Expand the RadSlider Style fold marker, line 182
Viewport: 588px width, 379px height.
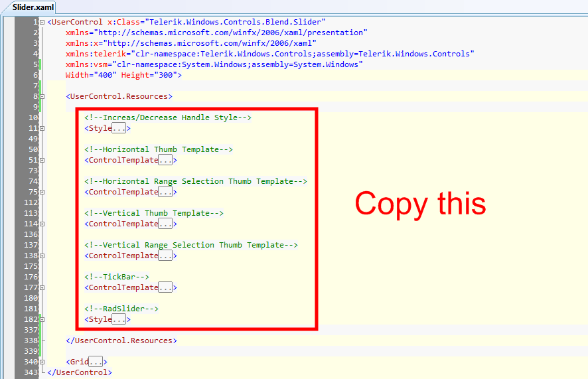(x=42, y=319)
